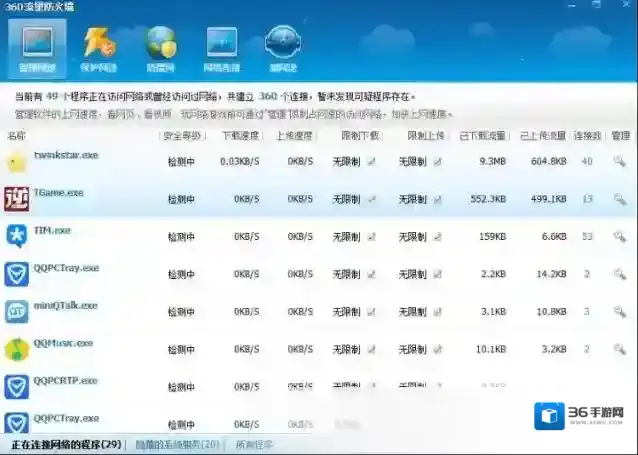Select the QQMusic.exe process name
This screenshot has height=455, width=638.
tap(63, 343)
